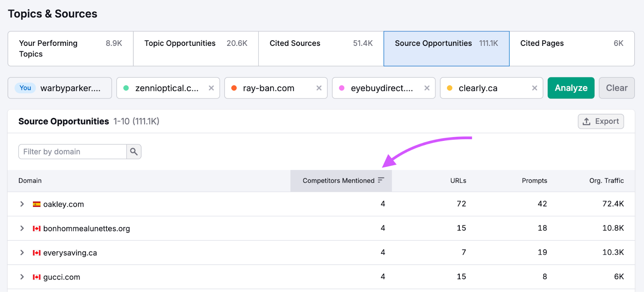Expand the gucci.com row

point(22,277)
